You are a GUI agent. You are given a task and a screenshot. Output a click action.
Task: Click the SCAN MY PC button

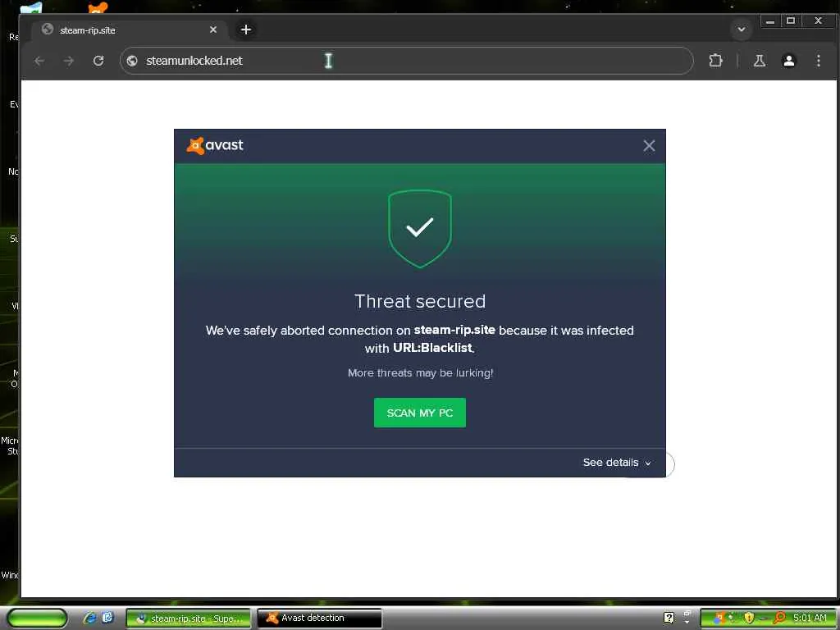pyautogui.click(x=420, y=413)
